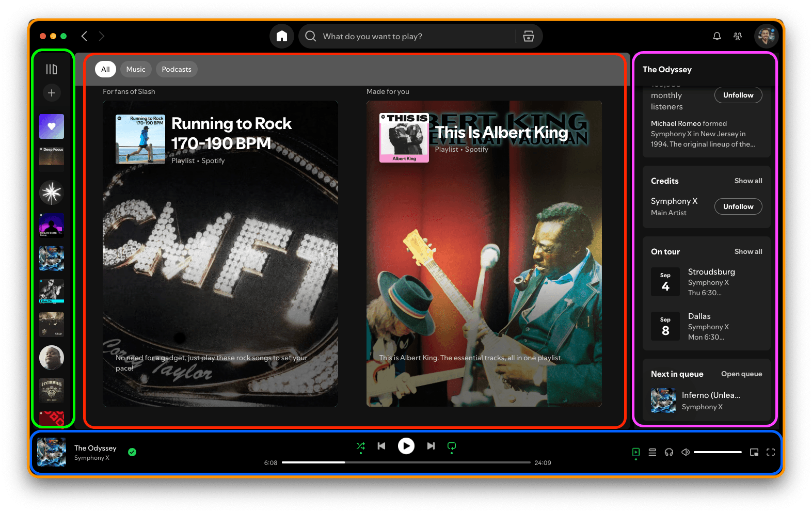Go to Spotify Home
This screenshot has height=513, width=812.
pos(282,36)
